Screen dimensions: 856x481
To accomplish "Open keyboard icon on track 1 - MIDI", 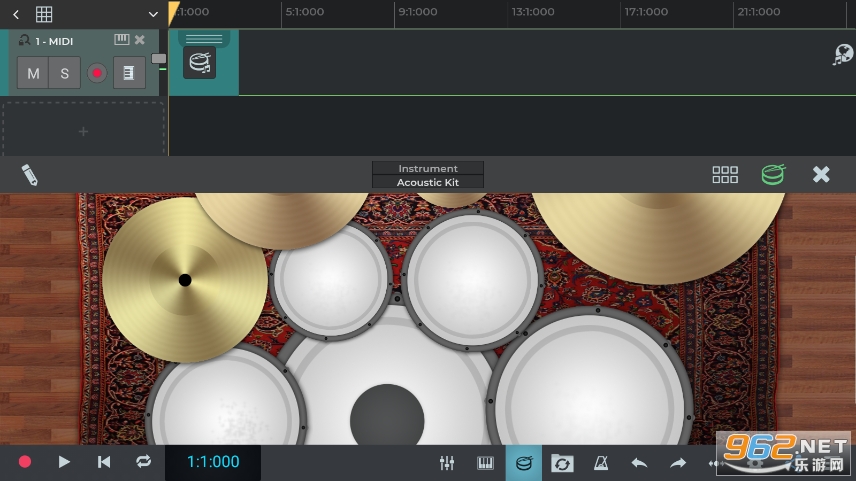I will (121, 39).
